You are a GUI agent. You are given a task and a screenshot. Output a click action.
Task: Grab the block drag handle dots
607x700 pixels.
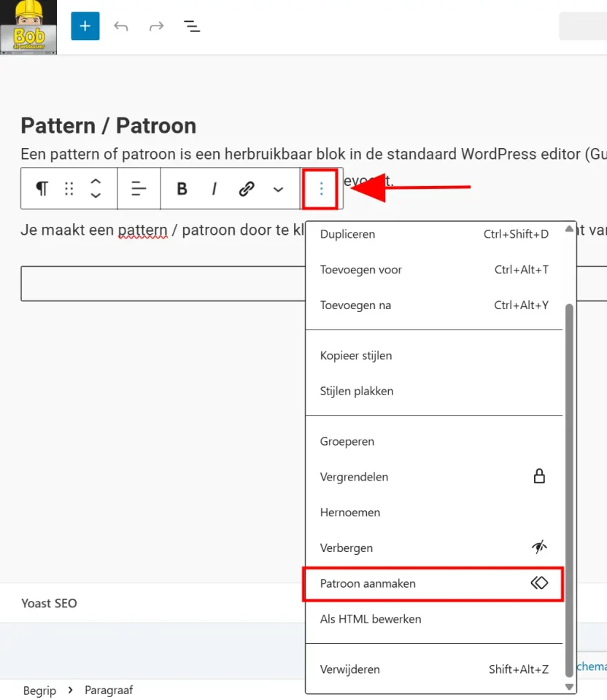click(69, 188)
